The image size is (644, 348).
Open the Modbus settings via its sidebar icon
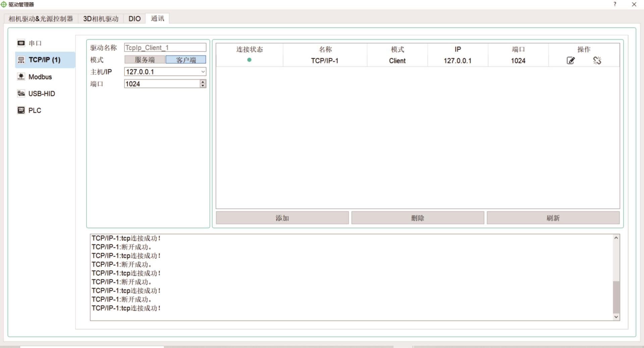[21, 77]
